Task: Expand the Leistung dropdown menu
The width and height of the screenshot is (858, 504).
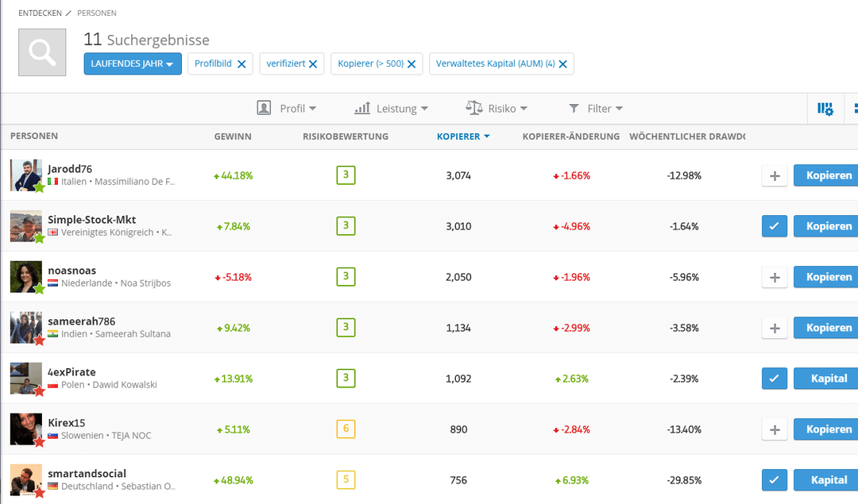Action: (x=392, y=109)
